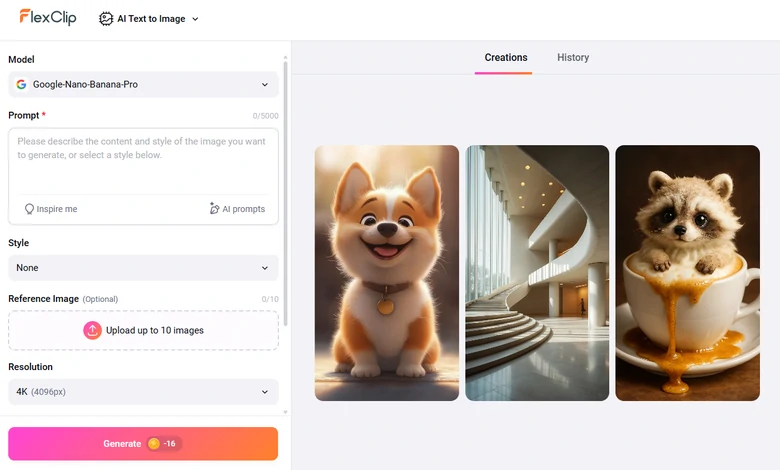
Task: Click the 0/5000 character counter text
Action: click(265, 116)
